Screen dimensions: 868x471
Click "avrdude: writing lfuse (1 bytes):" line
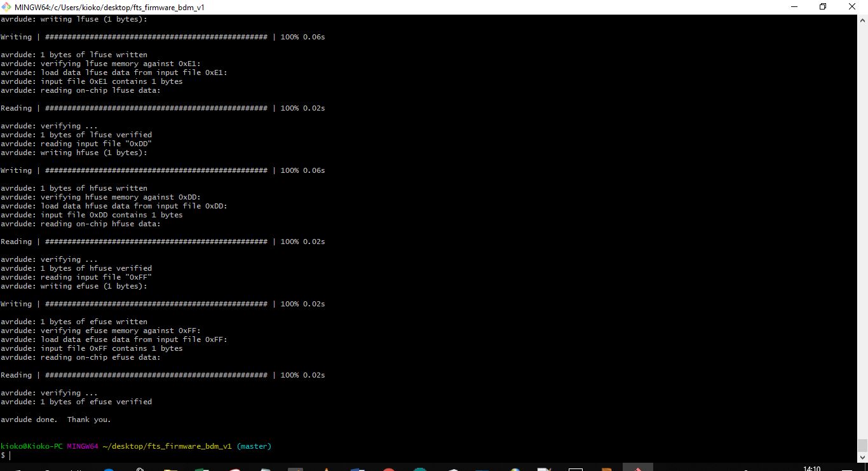point(74,19)
